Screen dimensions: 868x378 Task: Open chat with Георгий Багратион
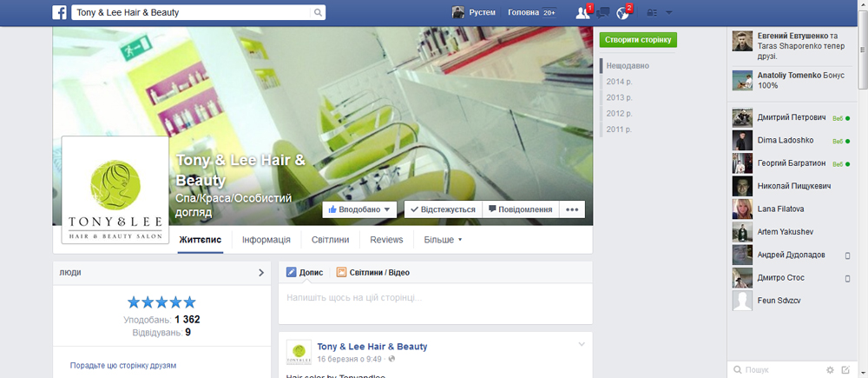792,163
